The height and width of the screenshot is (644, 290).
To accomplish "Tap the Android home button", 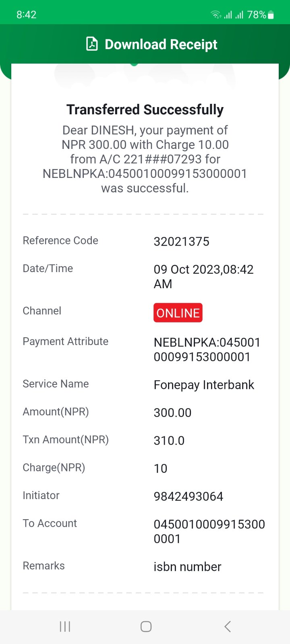I will pyautogui.click(x=146, y=626).
